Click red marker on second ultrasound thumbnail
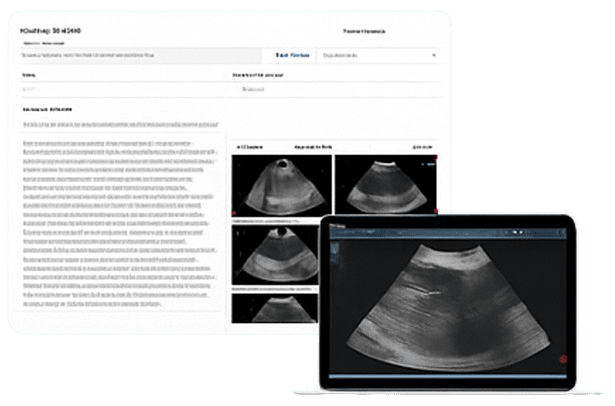This screenshot has width=615, height=406. (435, 211)
